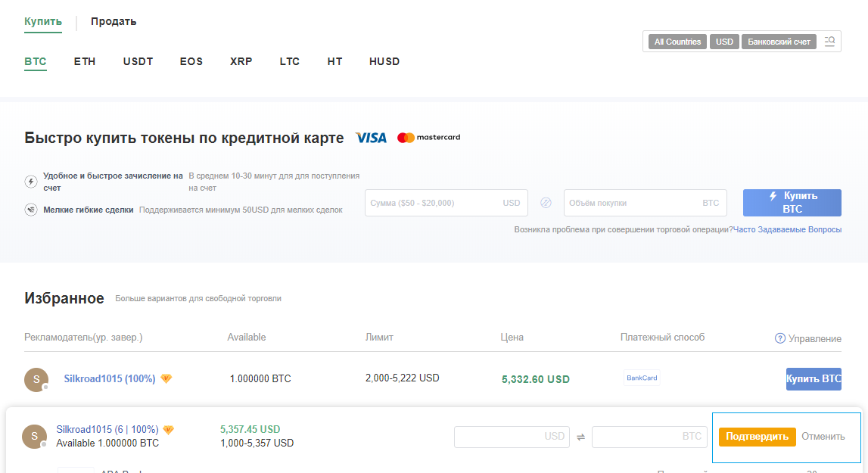
Task: Click the BankCard payment tag
Action: tap(642, 378)
